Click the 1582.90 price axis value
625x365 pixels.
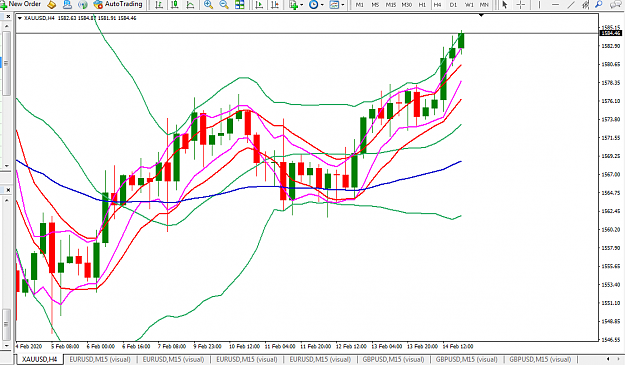[x=610, y=46]
